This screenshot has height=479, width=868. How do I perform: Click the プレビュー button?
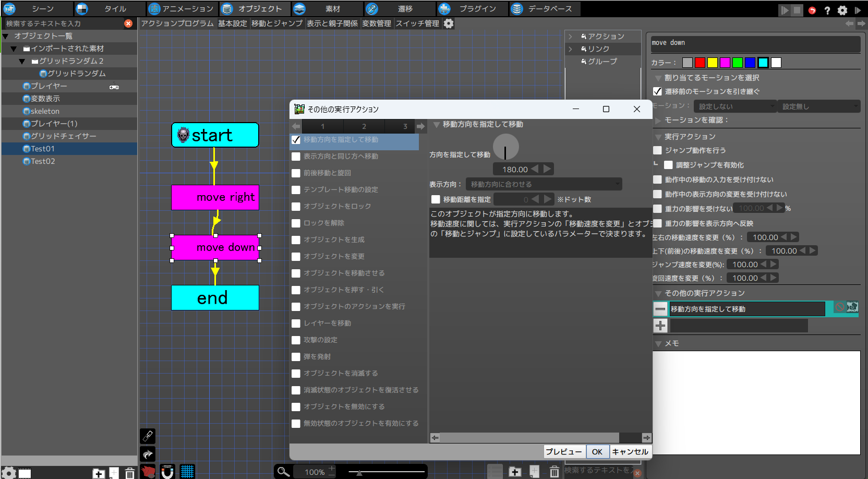click(564, 452)
